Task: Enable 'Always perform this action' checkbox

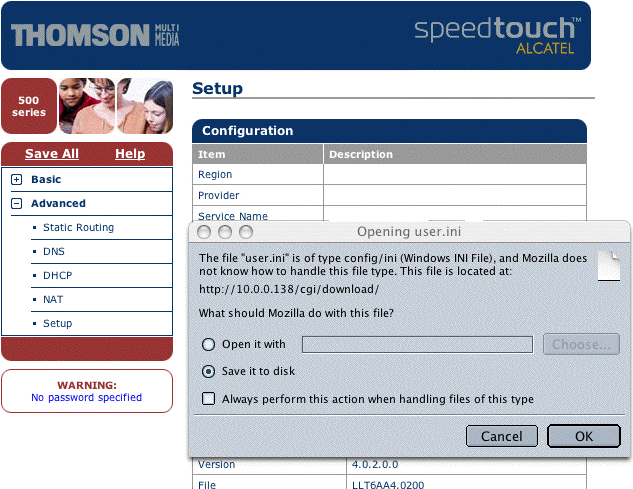Action: [209, 399]
